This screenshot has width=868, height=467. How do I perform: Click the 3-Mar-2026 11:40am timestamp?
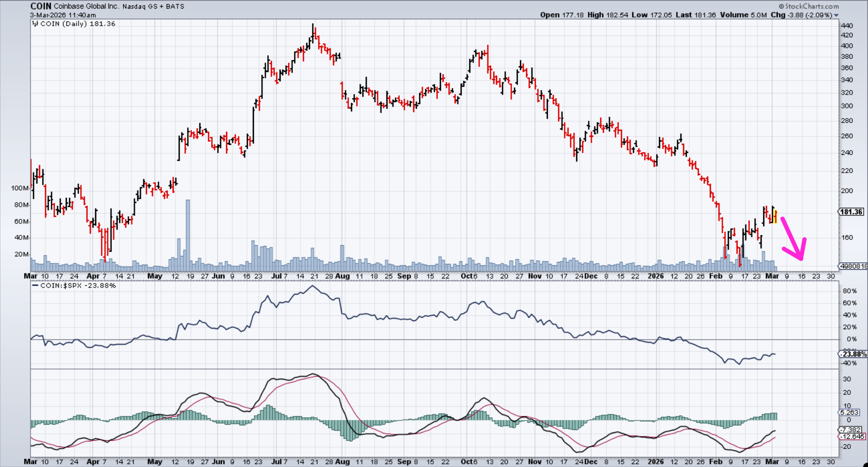(x=63, y=15)
